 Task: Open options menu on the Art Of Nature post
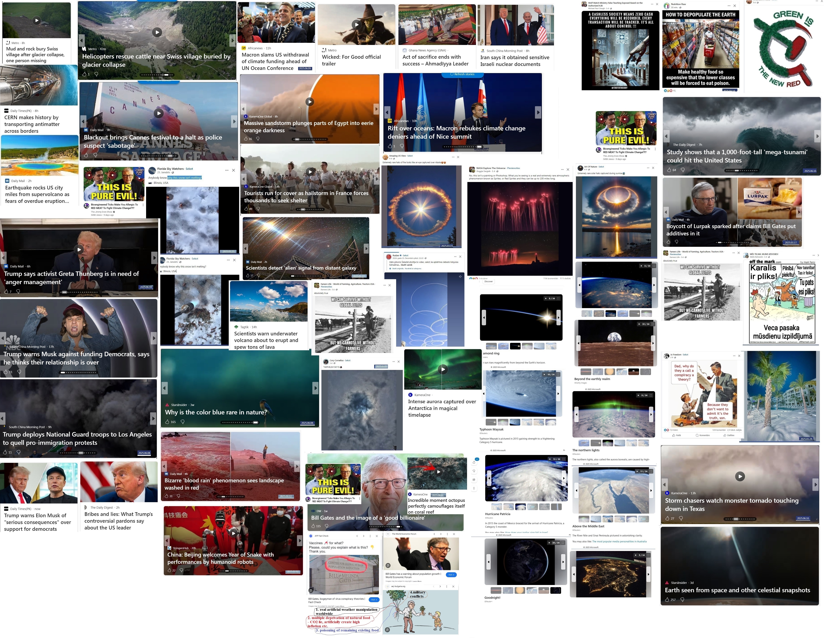pos(648,168)
